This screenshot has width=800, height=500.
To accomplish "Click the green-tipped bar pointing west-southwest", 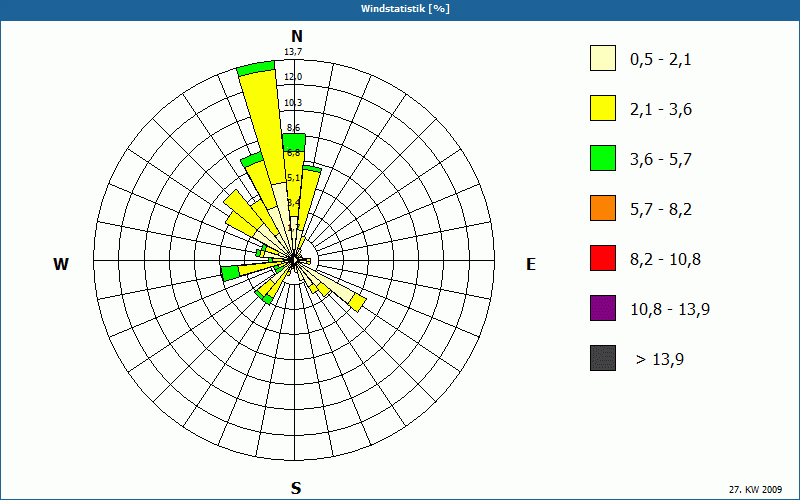I will (x=231, y=273).
